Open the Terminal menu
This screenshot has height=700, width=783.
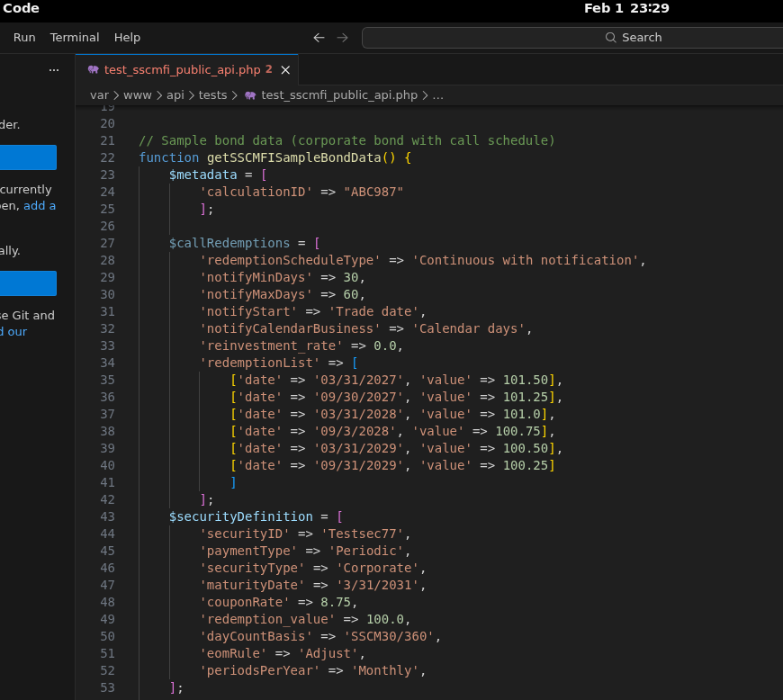point(74,37)
